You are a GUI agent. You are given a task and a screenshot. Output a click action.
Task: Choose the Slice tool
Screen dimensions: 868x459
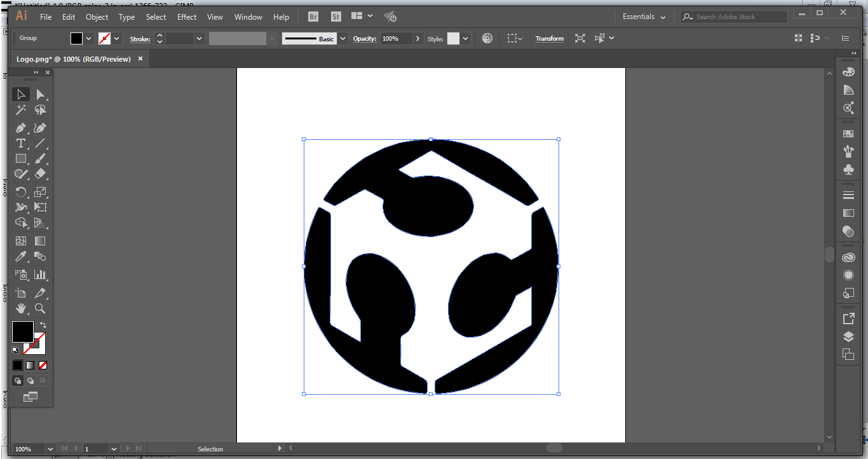point(40,293)
